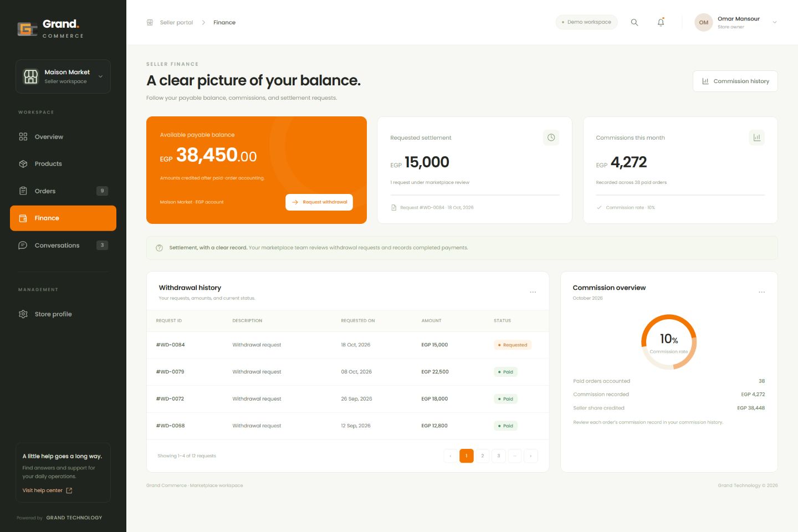Screen dimensions: 798x532
Task: Click the date 12 Sep, 2026
Action: 356,426
